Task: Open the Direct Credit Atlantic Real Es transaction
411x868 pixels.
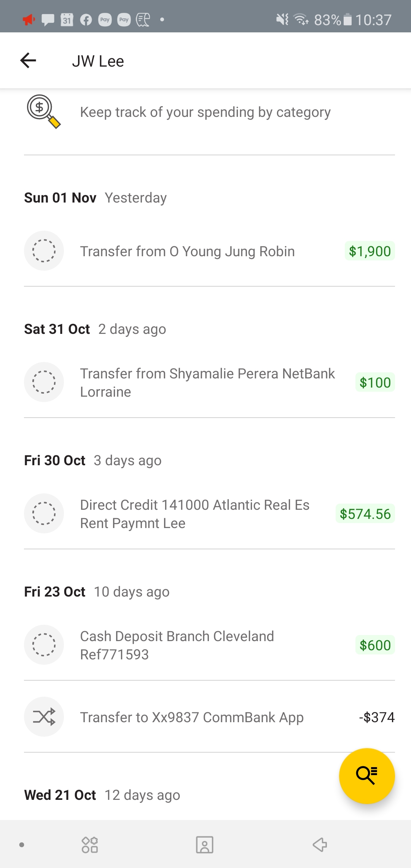Action: (x=195, y=514)
